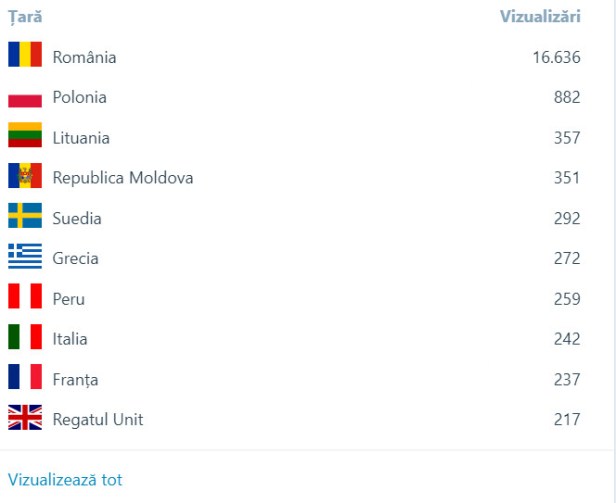The width and height of the screenshot is (616, 503).
Task: Click the Peru flag icon
Action: (25, 298)
